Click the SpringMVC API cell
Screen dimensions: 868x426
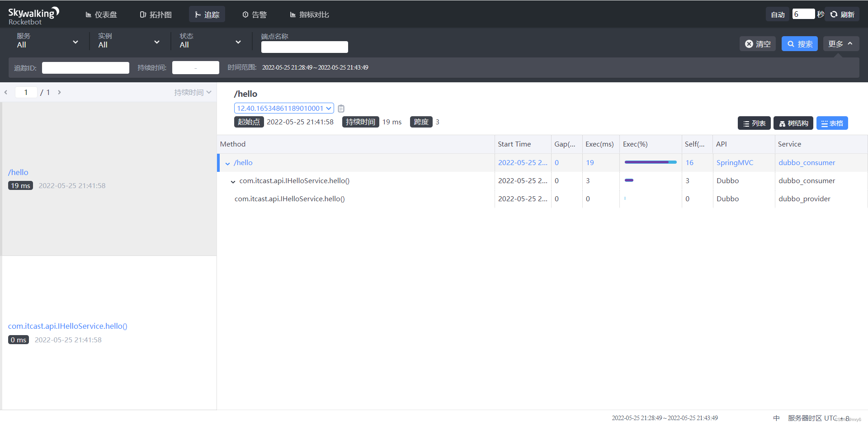click(735, 162)
